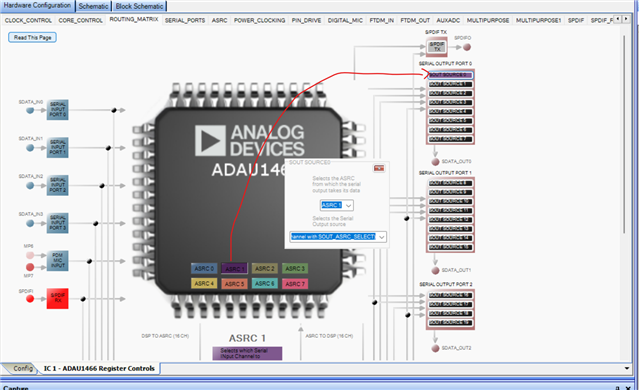Open the Serial Input Port 2 block
Viewport: 639px width, 390px height.
pos(57,185)
